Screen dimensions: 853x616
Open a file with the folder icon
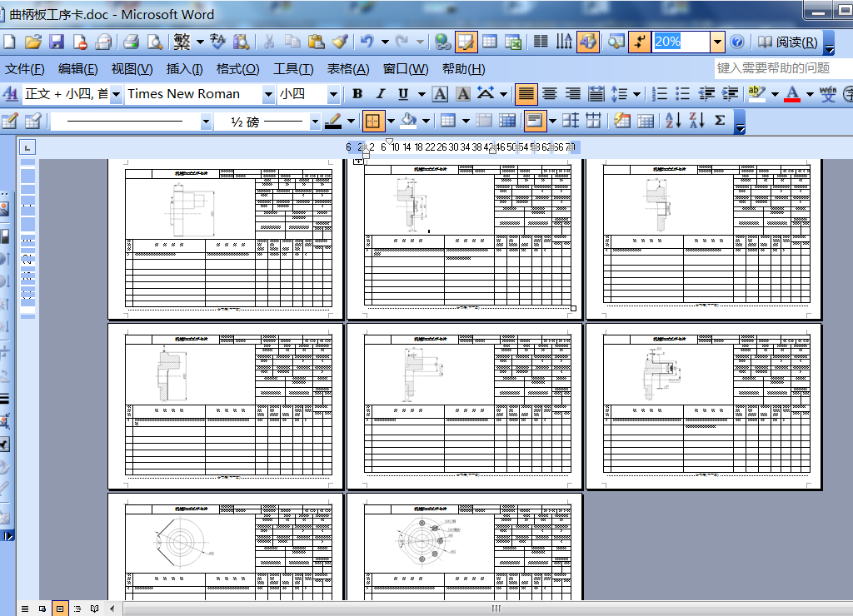(33, 42)
